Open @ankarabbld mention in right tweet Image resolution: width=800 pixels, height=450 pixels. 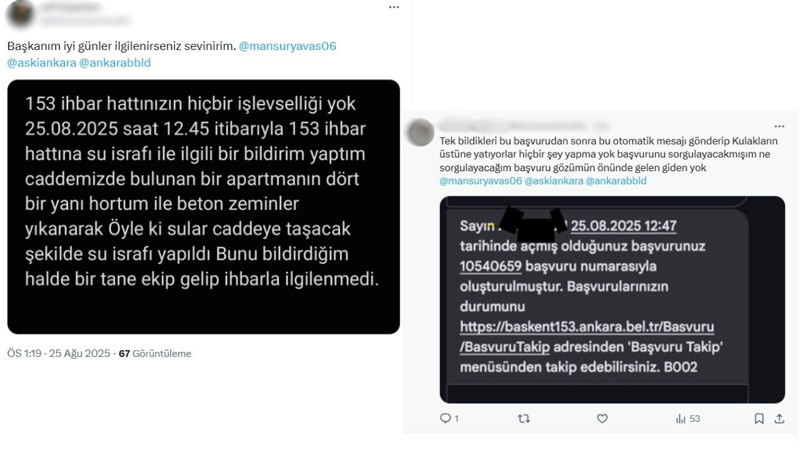(616, 181)
